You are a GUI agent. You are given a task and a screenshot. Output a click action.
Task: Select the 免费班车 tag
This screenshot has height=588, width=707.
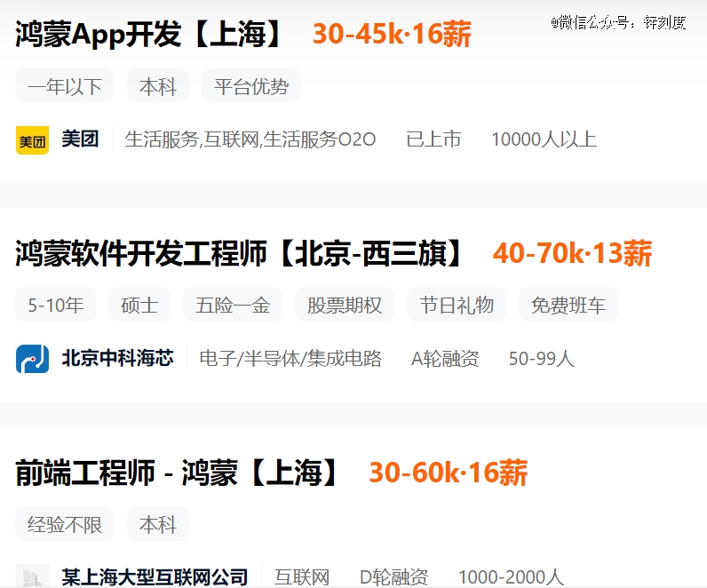point(568,305)
